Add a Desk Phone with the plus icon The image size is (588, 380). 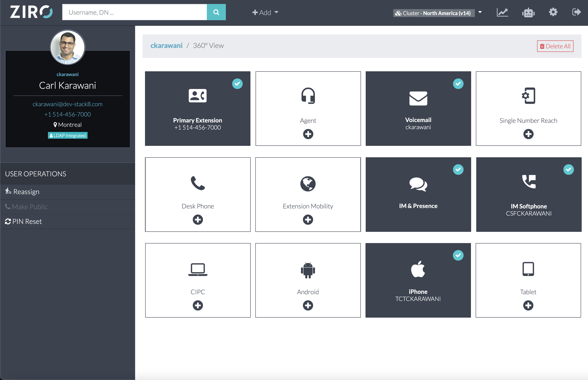(198, 220)
